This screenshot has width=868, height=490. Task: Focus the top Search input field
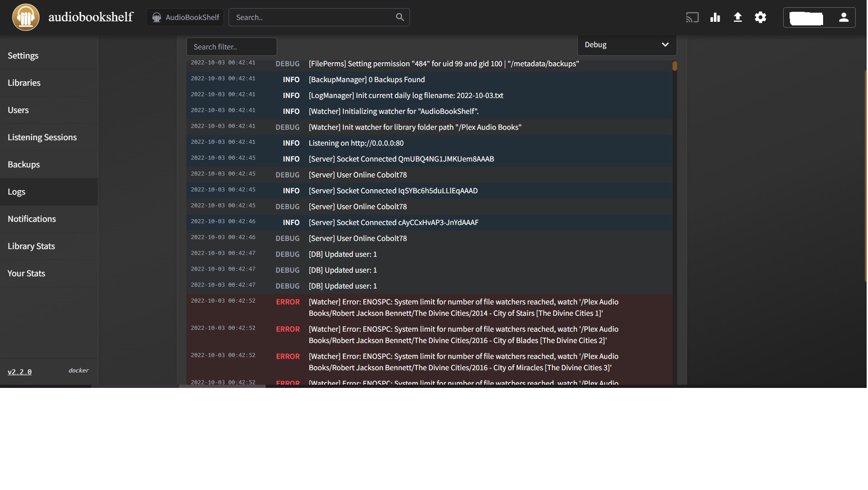[319, 17]
